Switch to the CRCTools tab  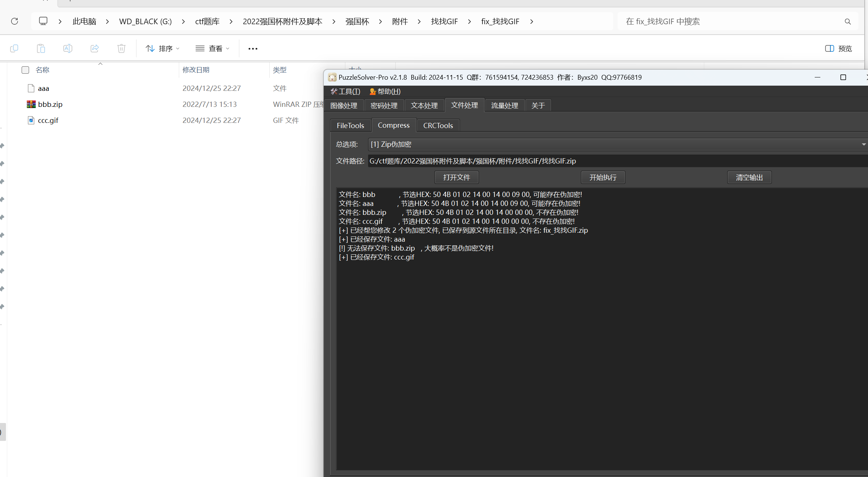tap(438, 125)
